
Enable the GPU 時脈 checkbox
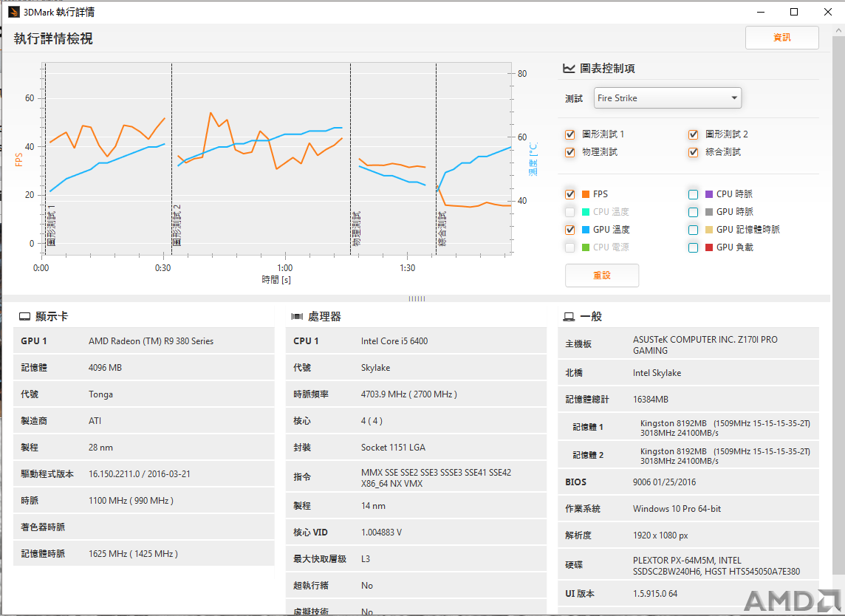(694, 212)
